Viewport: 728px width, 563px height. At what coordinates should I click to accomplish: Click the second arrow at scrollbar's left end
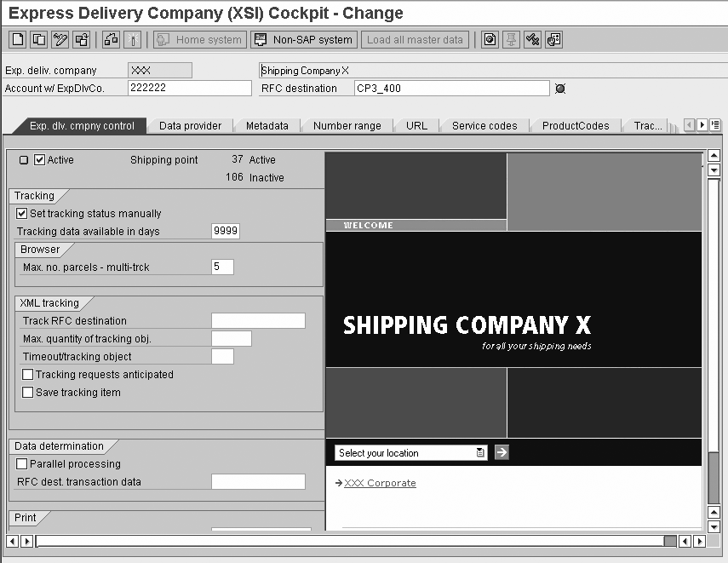click(x=27, y=541)
